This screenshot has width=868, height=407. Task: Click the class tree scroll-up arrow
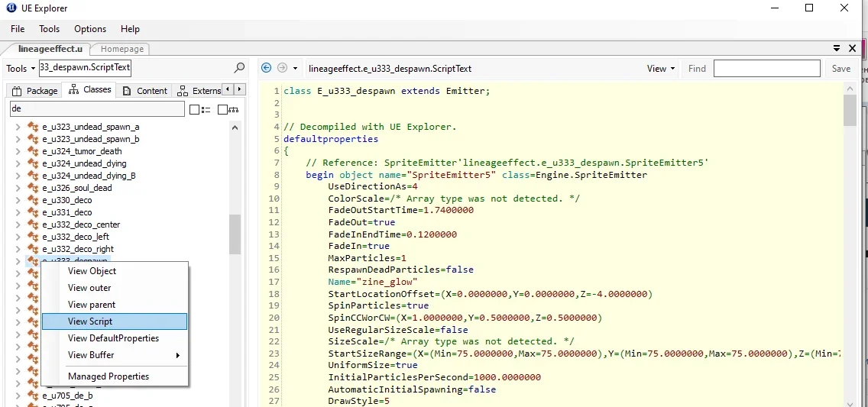[235, 128]
